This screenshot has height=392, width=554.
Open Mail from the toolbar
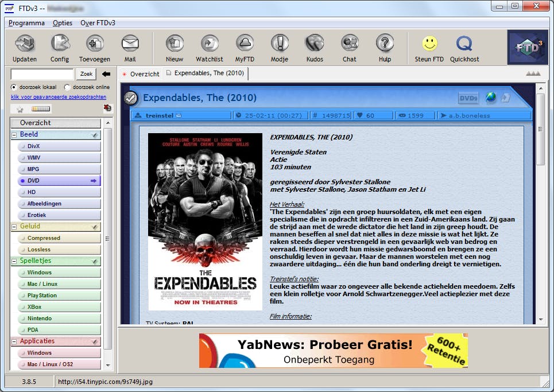coord(130,44)
